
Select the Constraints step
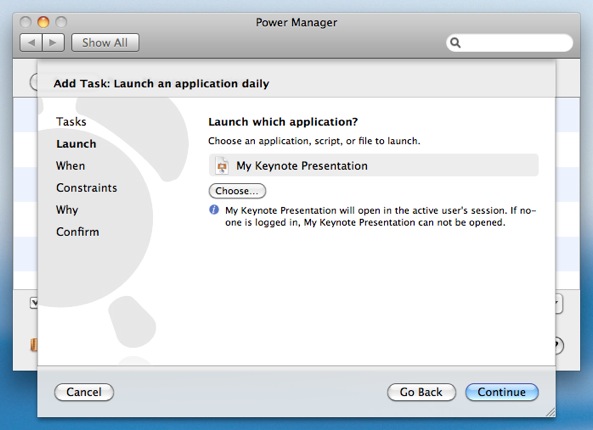coord(87,188)
